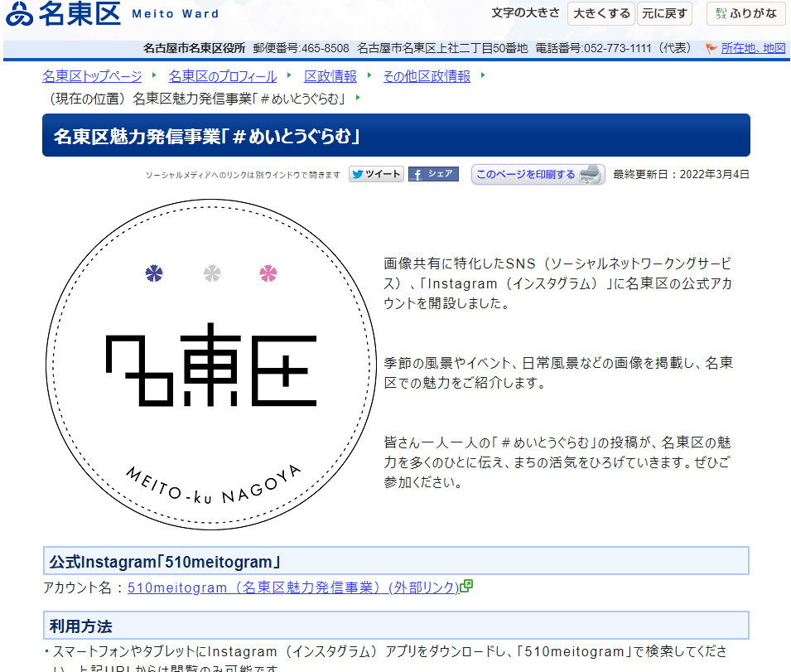
Task: Click 郵便番号:465-8508 text
Action: coord(301,48)
